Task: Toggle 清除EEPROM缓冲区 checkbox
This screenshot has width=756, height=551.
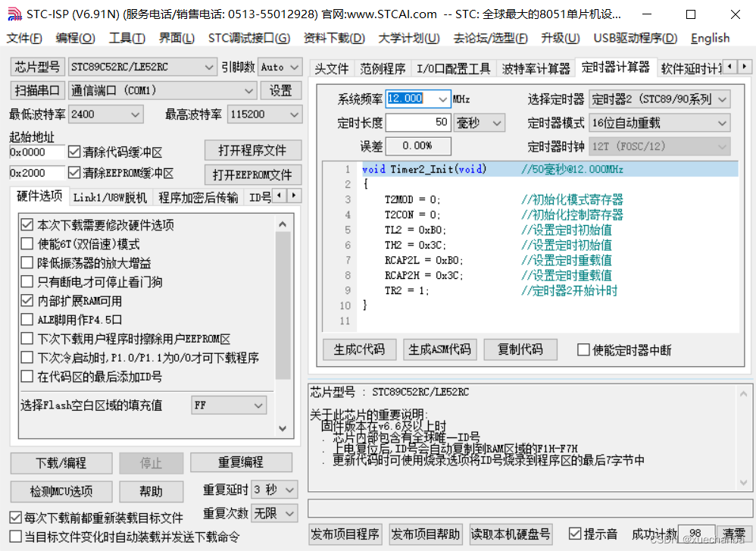Action: (73, 173)
